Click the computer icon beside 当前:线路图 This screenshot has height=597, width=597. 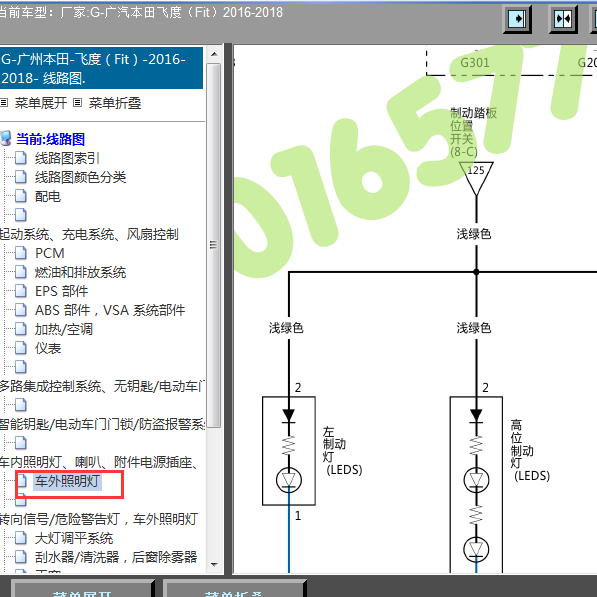[x=6, y=138]
